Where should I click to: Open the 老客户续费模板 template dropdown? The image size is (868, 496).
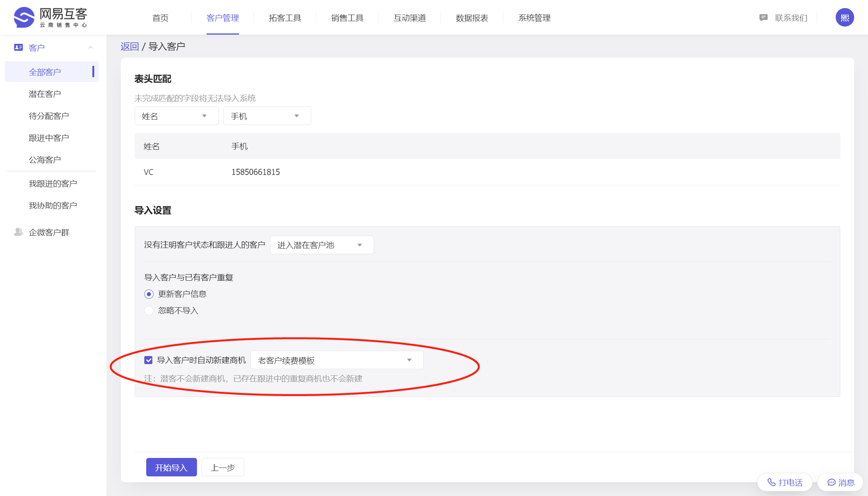[x=337, y=360]
